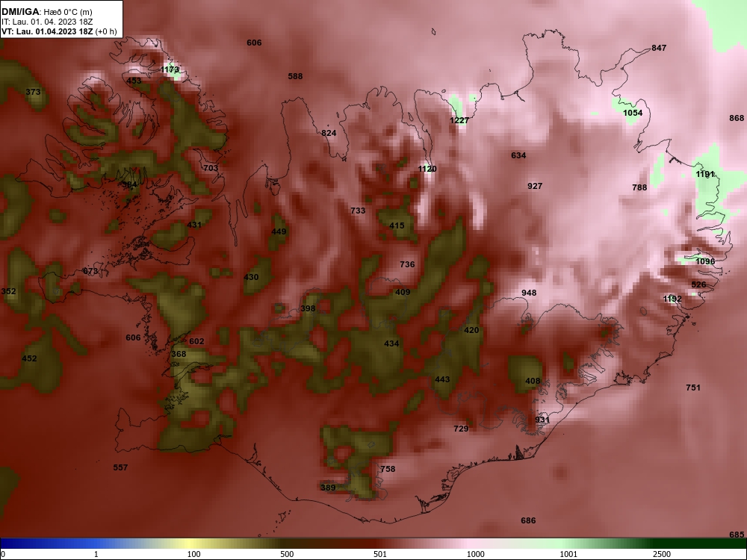Click the 1096 value label
Viewport: 747px width, 560px height.
(705, 261)
